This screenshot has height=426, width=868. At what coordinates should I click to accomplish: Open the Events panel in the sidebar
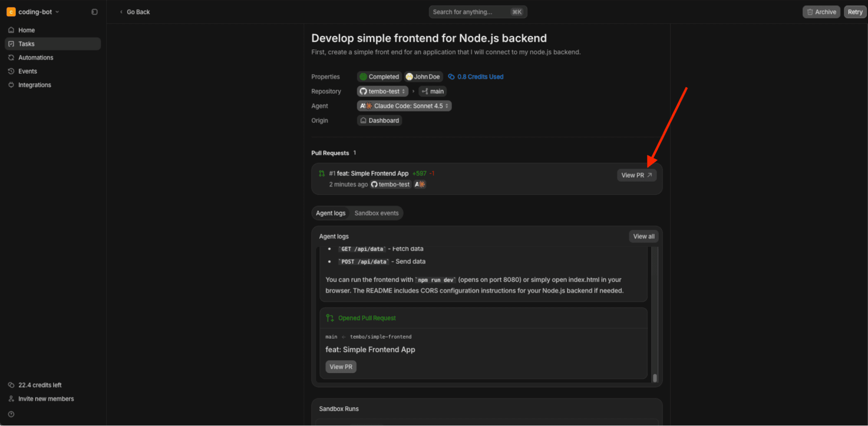[x=11, y=71]
